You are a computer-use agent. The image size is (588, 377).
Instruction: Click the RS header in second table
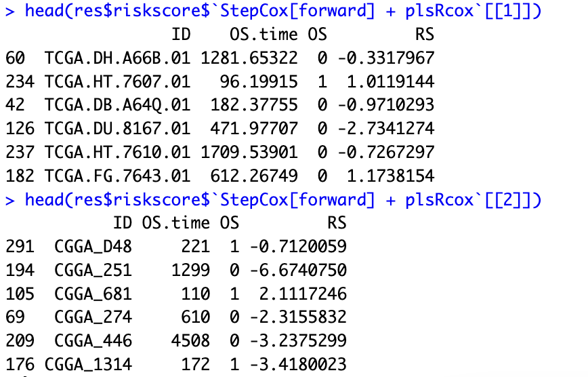point(337,224)
